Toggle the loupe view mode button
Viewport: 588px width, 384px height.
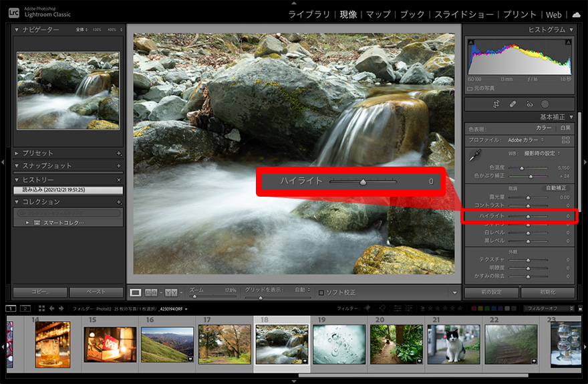136,292
